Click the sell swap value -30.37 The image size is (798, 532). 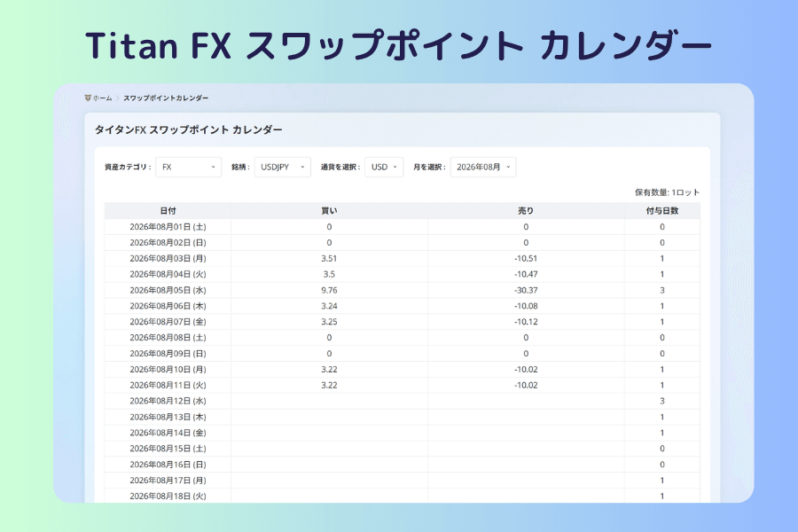pyautogui.click(x=526, y=290)
